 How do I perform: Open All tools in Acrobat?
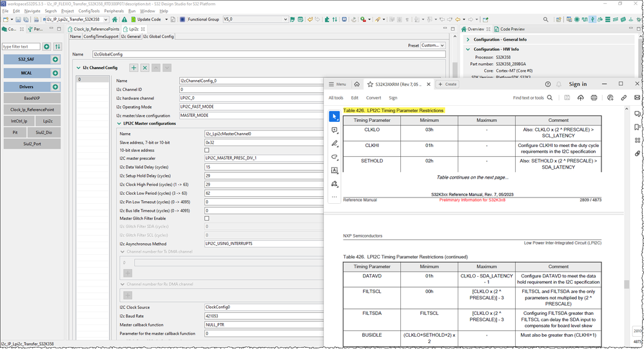(336, 98)
